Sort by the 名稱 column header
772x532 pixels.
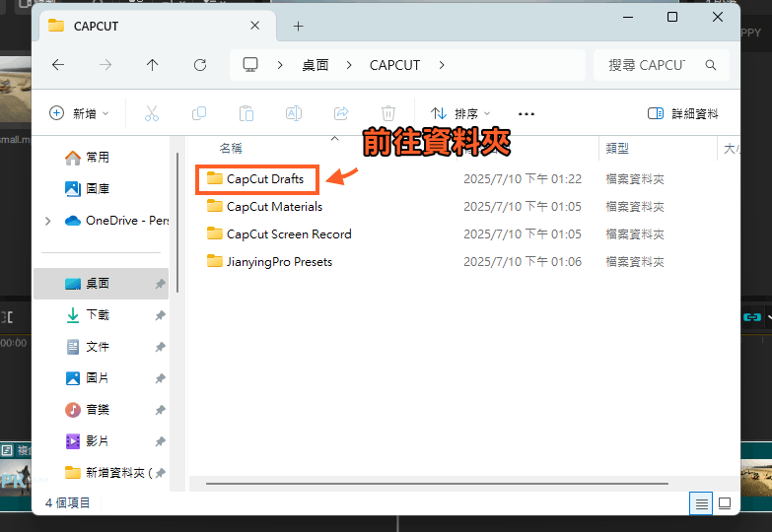click(231, 148)
